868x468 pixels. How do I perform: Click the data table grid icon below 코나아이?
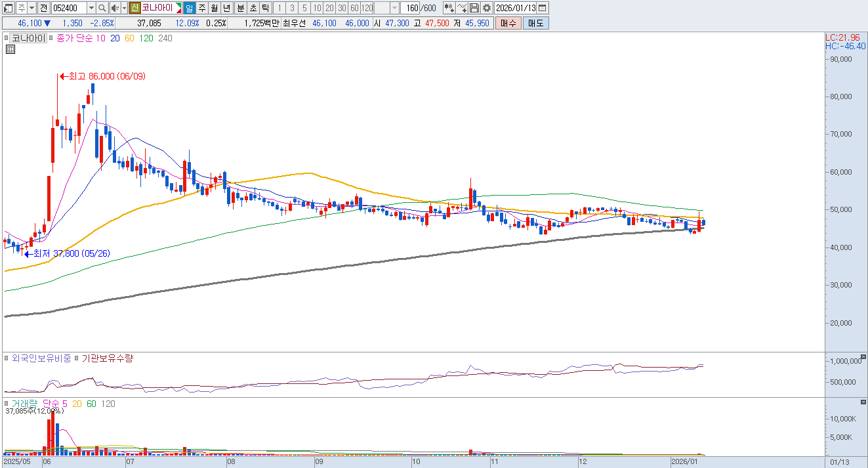[x=10, y=50]
